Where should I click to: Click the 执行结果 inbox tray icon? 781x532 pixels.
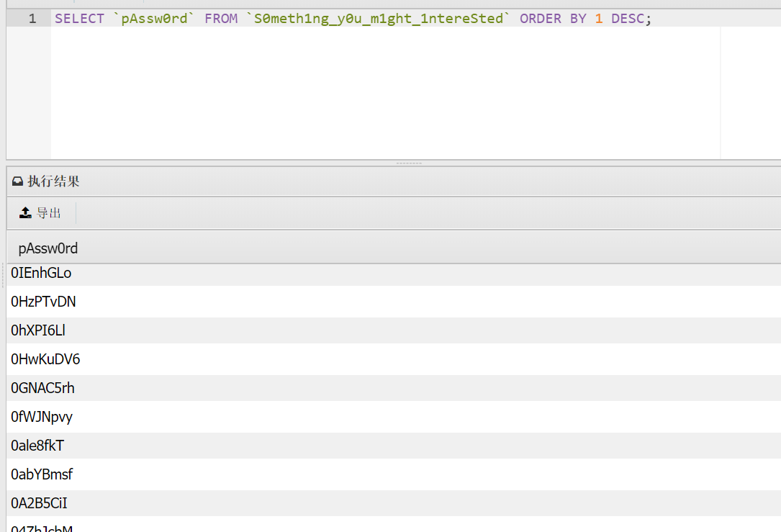18,181
